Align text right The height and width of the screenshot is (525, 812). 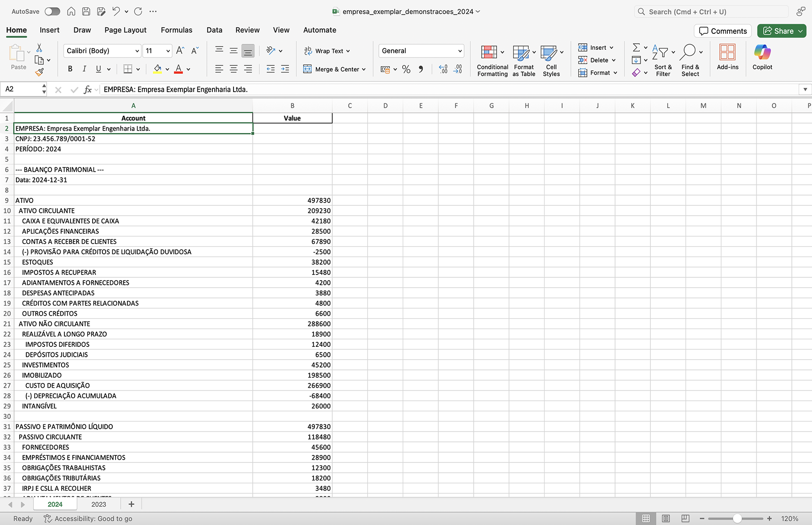click(248, 69)
